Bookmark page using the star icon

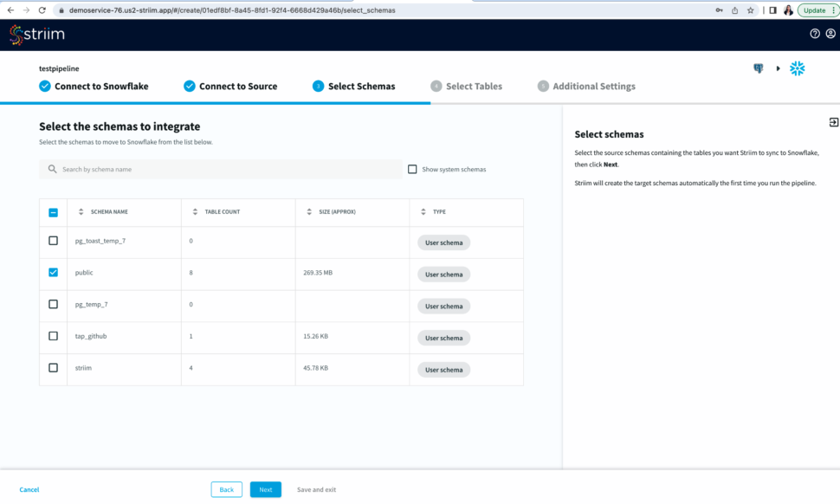coord(750,10)
